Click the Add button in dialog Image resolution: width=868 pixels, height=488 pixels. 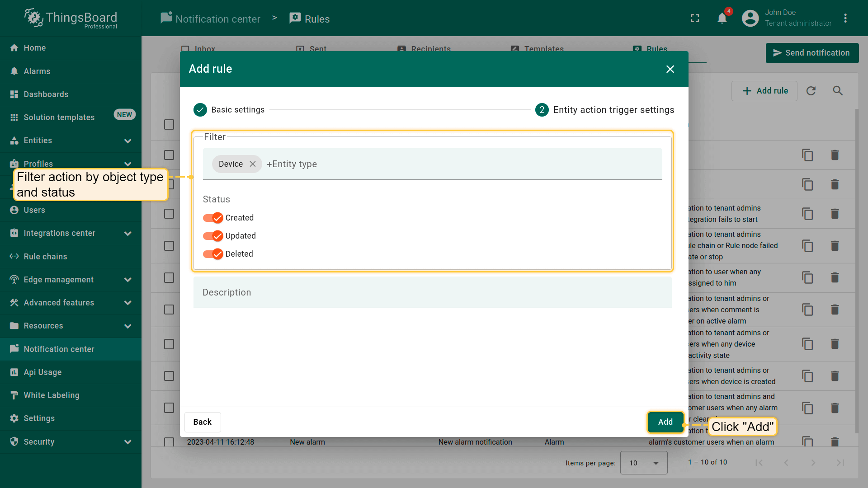point(665,422)
